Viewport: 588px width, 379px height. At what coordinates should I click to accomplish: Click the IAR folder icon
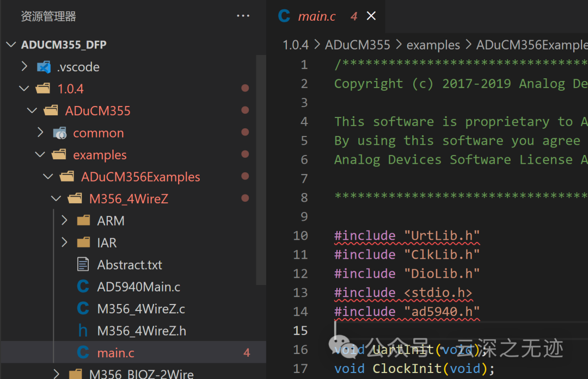tap(83, 243)
